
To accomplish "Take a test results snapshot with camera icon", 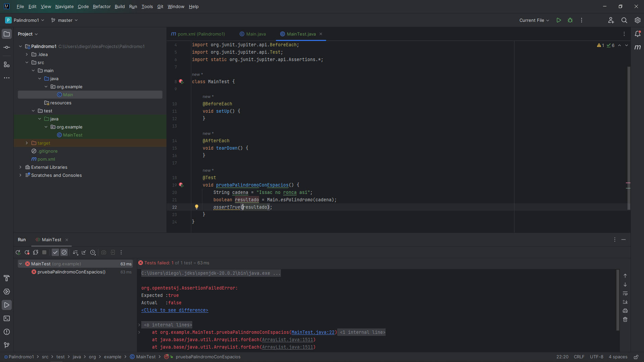I will pos(104,252).
